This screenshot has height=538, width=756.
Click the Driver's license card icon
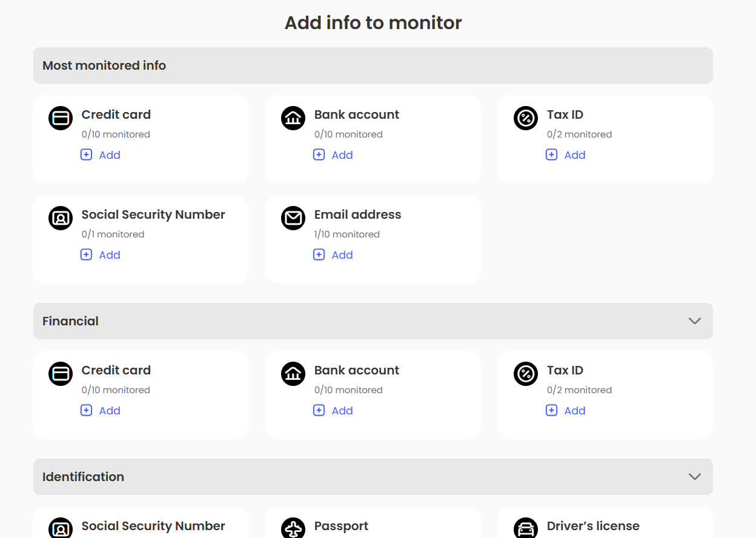click(x=526, y=528)
